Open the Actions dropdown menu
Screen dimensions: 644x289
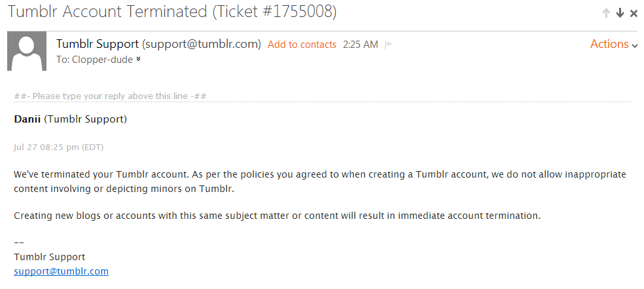[613, 44]
